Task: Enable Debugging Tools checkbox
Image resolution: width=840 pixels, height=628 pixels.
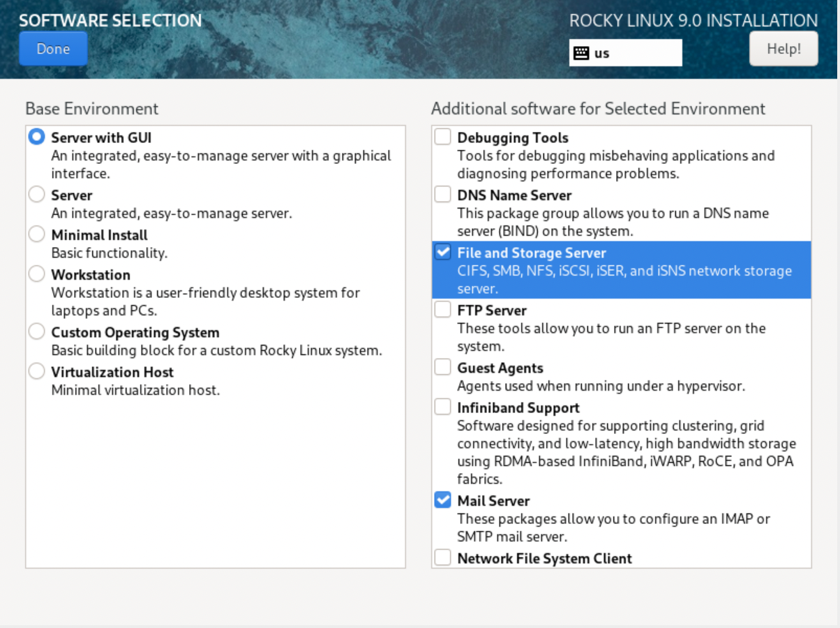Action: point(442,137)
